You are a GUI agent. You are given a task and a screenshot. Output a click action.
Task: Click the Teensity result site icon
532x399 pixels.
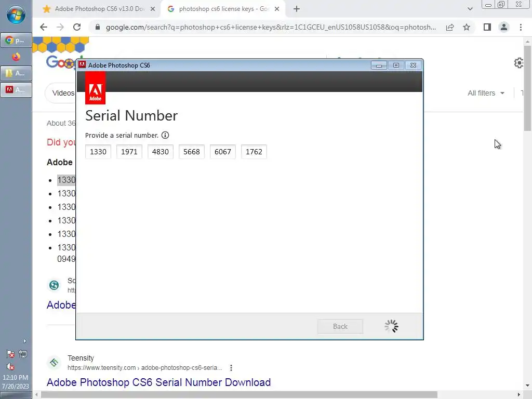pyautogui.click(x=54, y=363)
